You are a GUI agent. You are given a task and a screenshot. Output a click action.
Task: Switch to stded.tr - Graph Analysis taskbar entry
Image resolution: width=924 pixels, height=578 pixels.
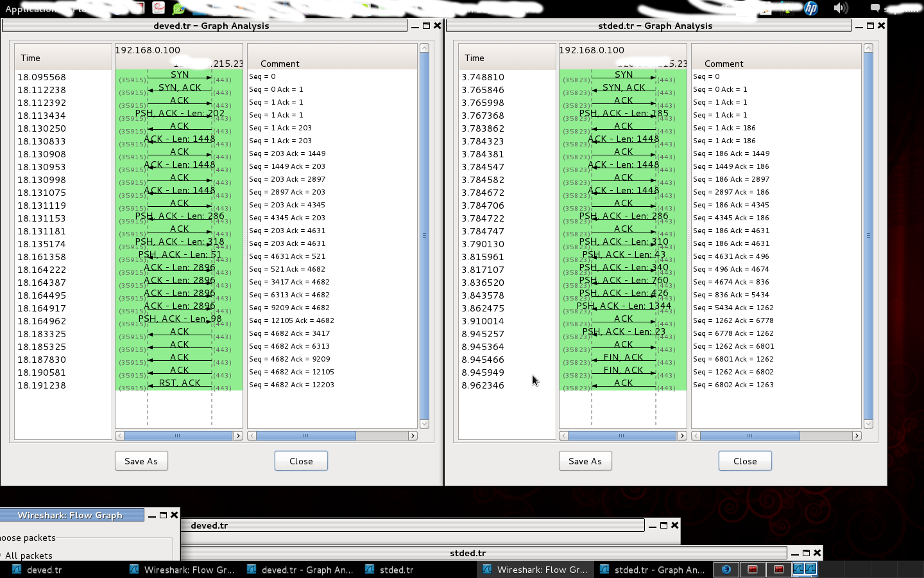click(x=653, y=570)
